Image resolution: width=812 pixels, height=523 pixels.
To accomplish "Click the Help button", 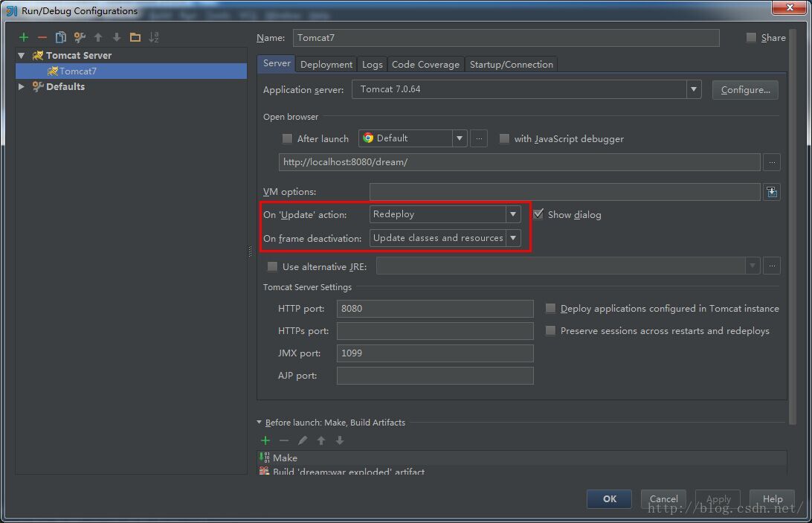I will (x=772, y=498).
